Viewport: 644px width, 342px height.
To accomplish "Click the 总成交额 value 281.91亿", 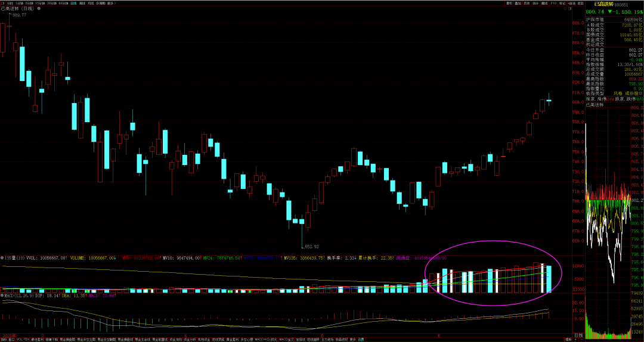I will 634,69.
